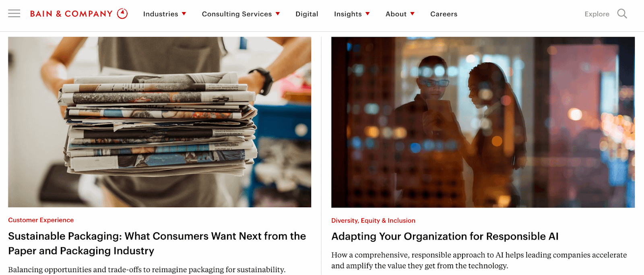
Task: Expand the About dropdown arrow
Action: coord(412,14)
